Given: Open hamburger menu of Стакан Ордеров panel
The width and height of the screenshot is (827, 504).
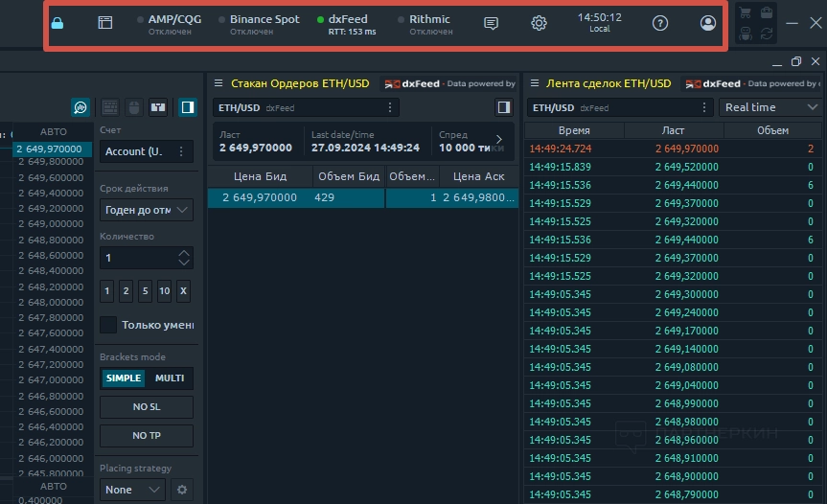Looking at the screenshot, I should pyautogui.click(x=218, y=83).
